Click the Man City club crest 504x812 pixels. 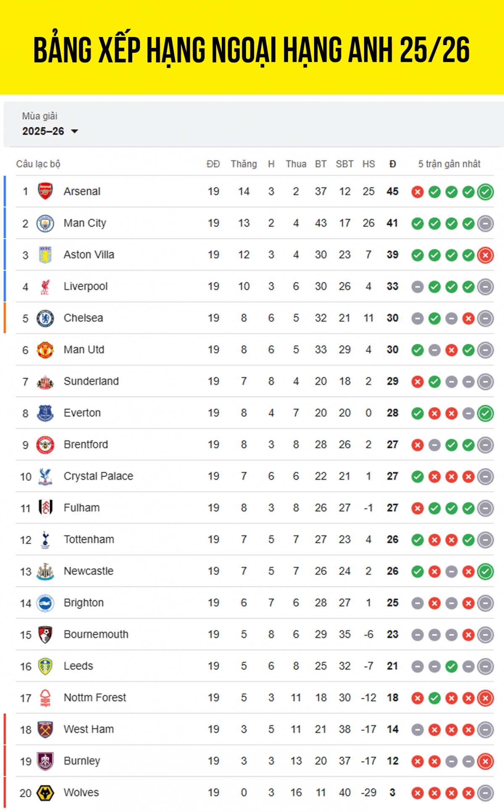[x=45, y=223]
